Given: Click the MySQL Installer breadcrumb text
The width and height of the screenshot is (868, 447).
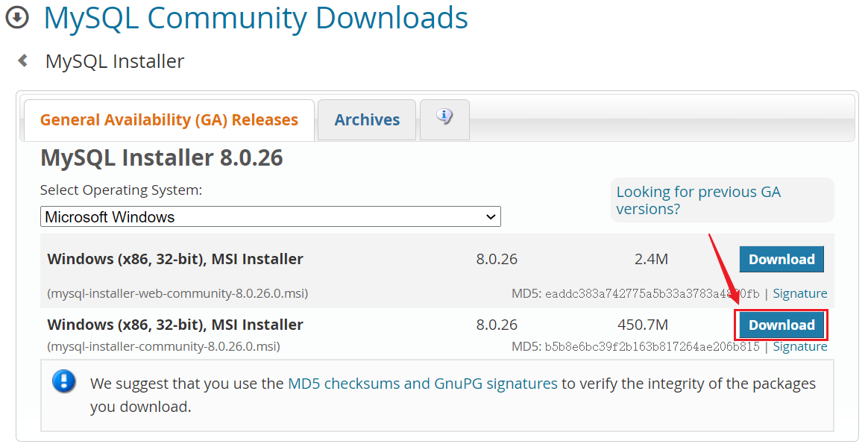Looking at the screenshot, I should tap(115, 61).
